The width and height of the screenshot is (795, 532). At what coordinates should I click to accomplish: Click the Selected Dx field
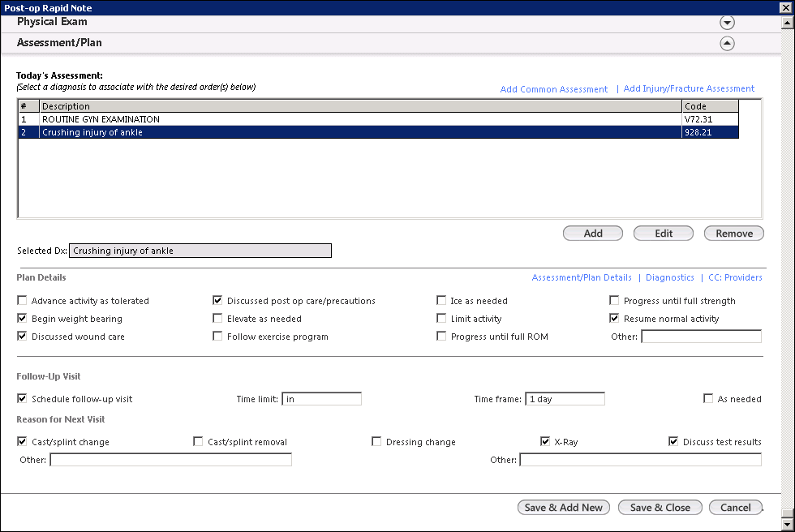click(200, 251)
